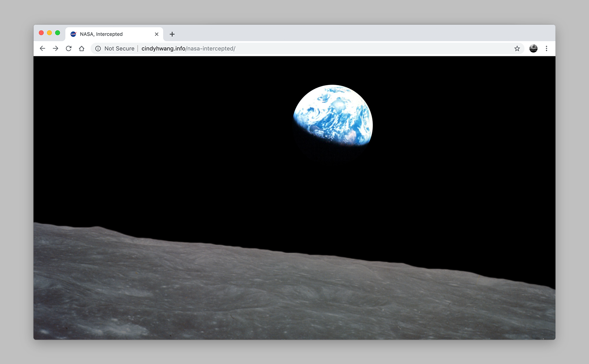The image size is (589, 364).
Task: Go back to the previous page
Action: tap(42, 49)
